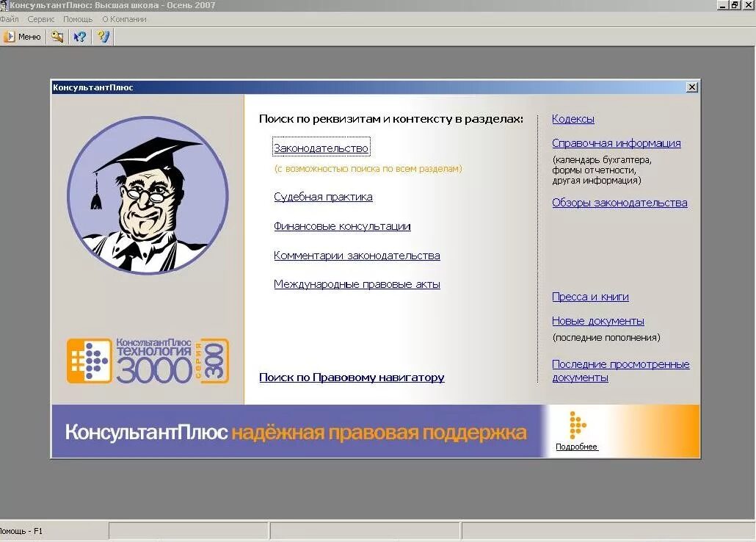Image resolution: width=756 pixels, height=542 pixels.
Task: Select the context help arrow-question icon
Action: [79, 36]
